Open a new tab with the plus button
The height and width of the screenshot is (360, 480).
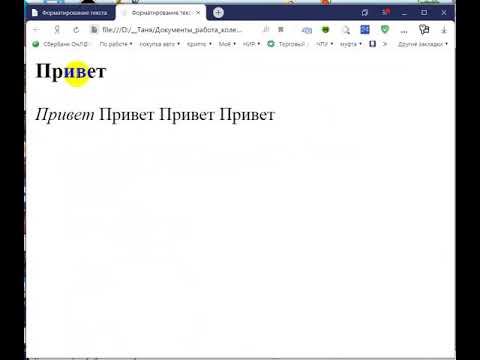pyautogui.click(x=218, y=13)
